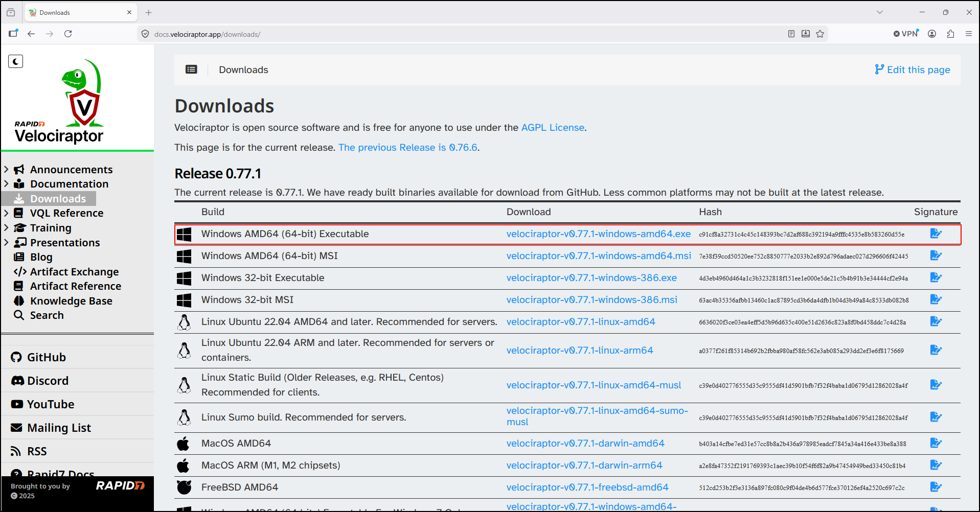Open Presentations in the sidebar

65,242
